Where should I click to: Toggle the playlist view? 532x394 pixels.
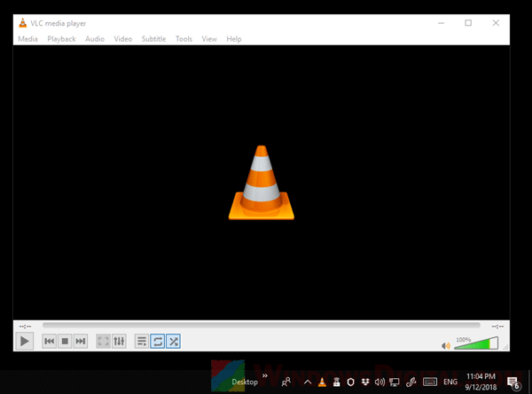(142, 341)
